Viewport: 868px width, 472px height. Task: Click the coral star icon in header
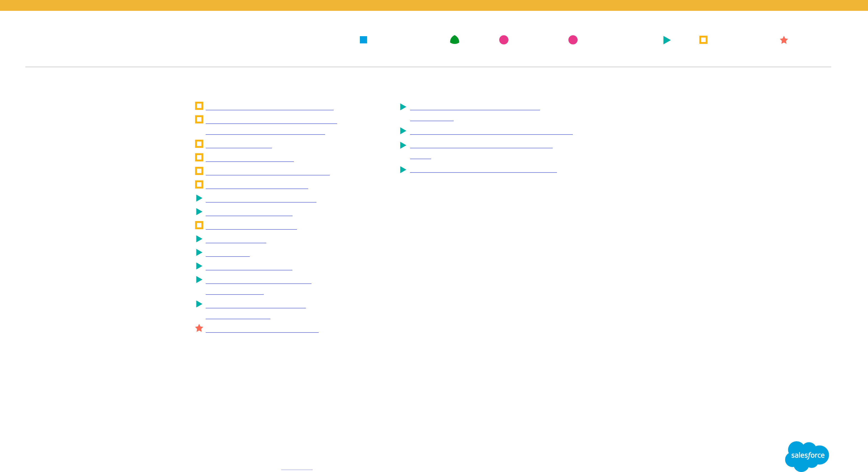point(784,40)
